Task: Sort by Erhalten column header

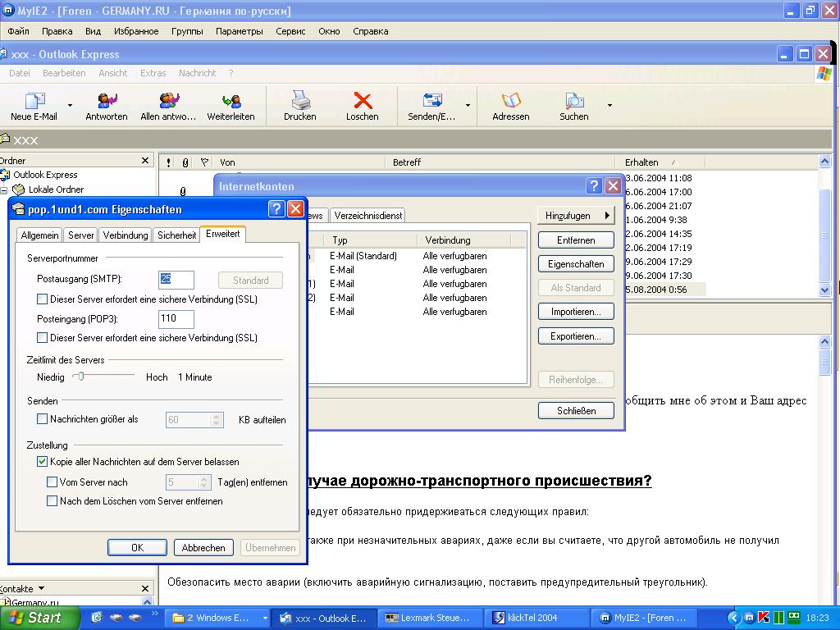Action: click(x=660, y=162)
